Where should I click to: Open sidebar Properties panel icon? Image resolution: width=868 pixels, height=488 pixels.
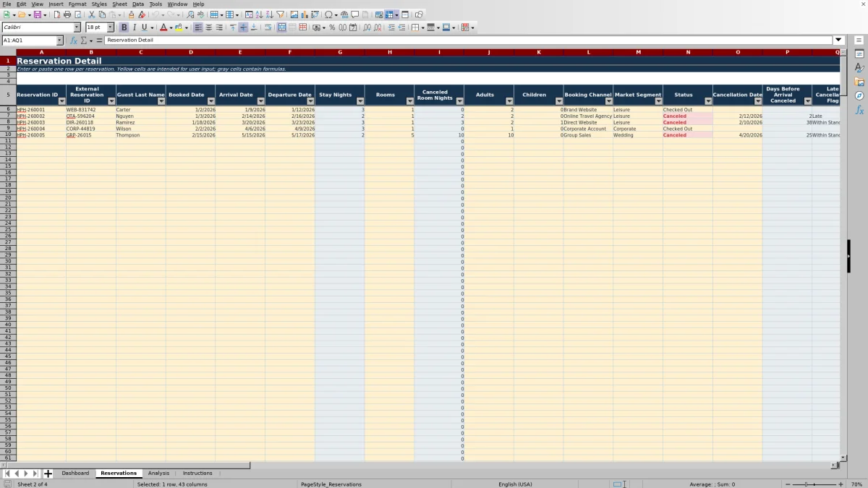click(x=859, y=54)
